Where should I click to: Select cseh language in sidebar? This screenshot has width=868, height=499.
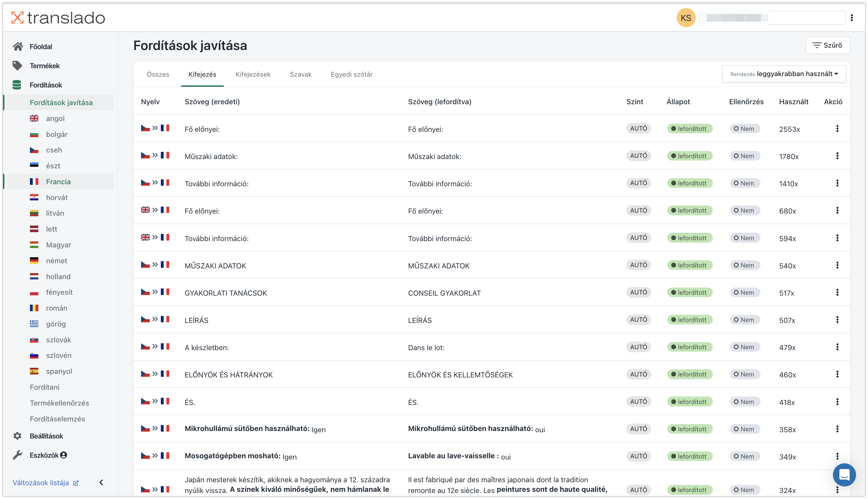54,150
